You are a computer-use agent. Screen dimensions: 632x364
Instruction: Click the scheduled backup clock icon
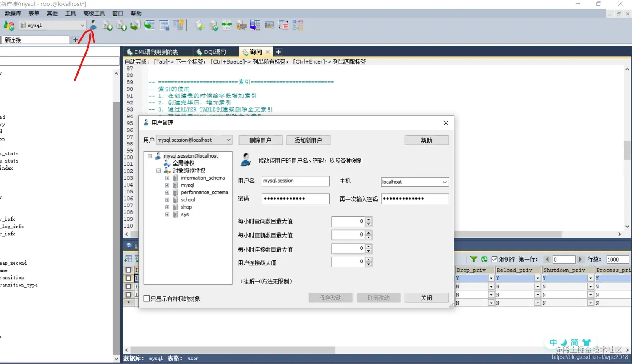tap(255, 25)
